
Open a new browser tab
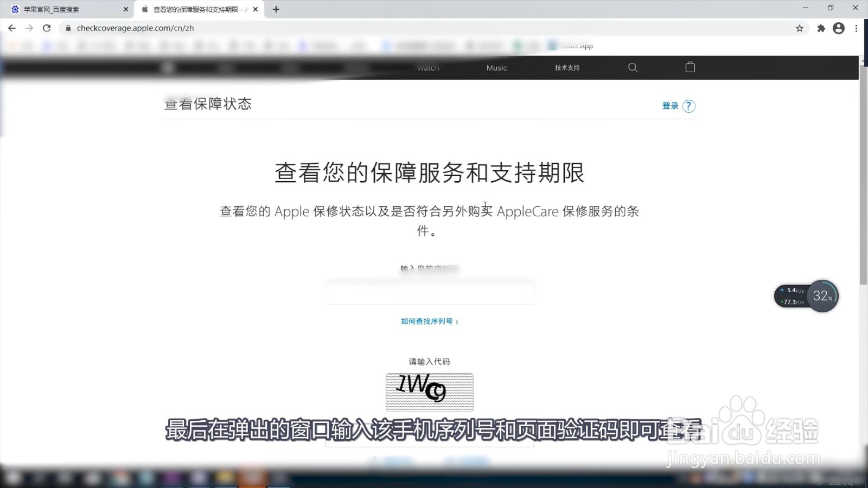pos(276,9)
